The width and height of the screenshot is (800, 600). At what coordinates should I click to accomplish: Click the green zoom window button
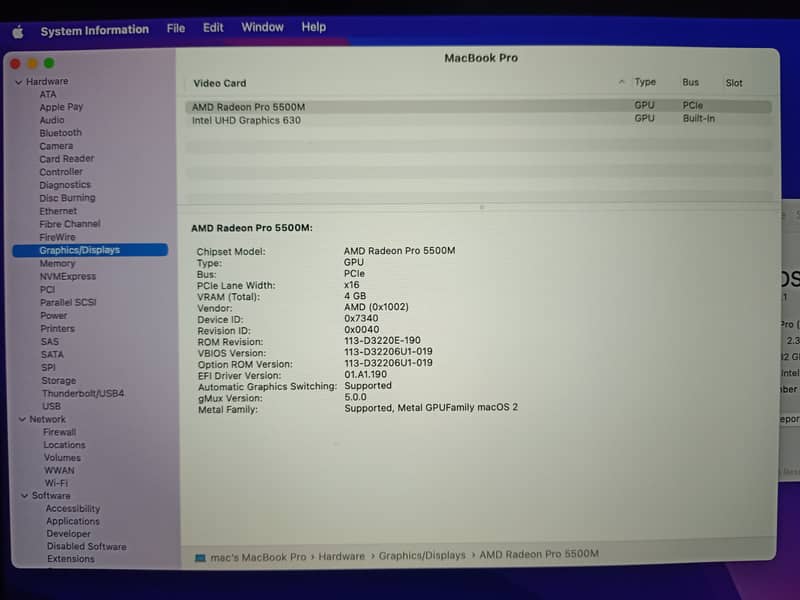(48, 64)
